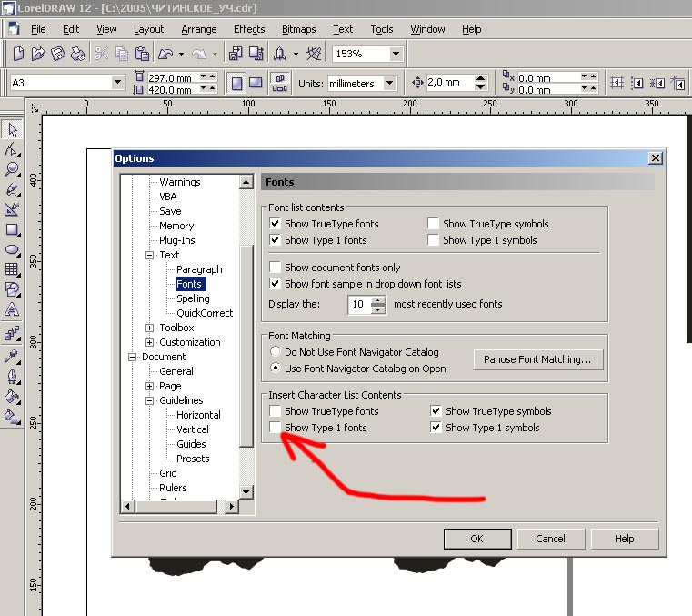Click the Cancel button
This screenshot has height=616, width=692.
pos(551,539)
